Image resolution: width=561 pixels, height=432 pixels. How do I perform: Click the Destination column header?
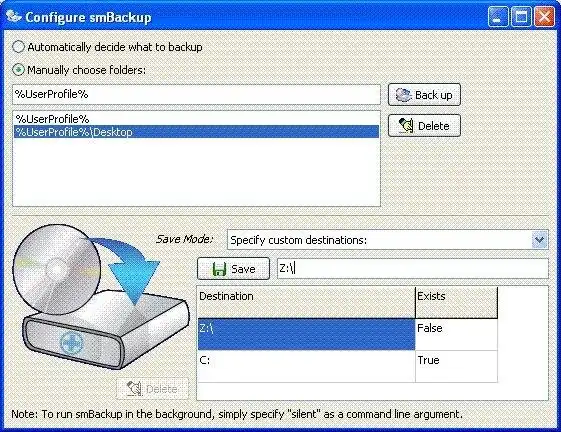(x=306, y=302)
